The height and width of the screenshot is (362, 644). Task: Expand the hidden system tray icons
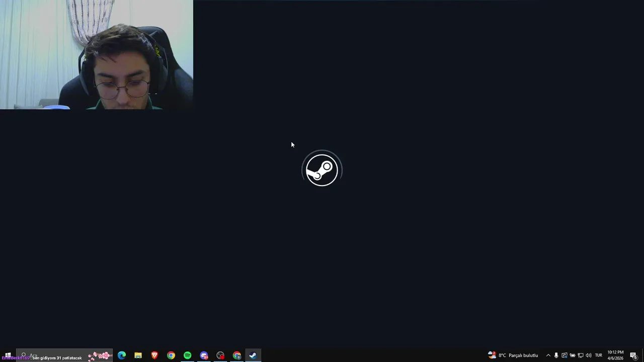[548, 355]
